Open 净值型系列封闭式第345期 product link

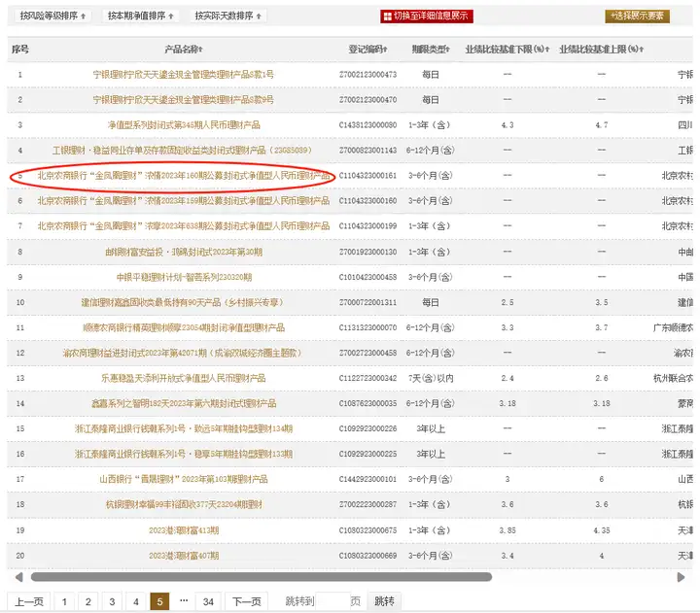tap(184, 125)
